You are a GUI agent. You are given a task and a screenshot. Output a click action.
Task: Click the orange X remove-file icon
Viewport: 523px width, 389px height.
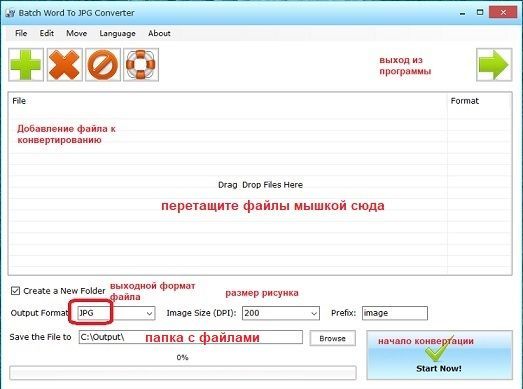(x=65, y=65)
